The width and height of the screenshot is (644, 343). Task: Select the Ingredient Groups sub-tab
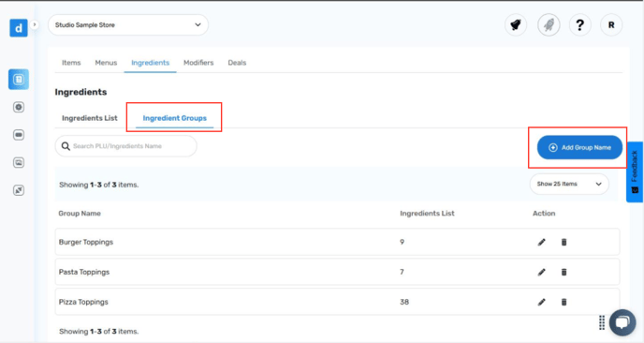pos(174,118)
